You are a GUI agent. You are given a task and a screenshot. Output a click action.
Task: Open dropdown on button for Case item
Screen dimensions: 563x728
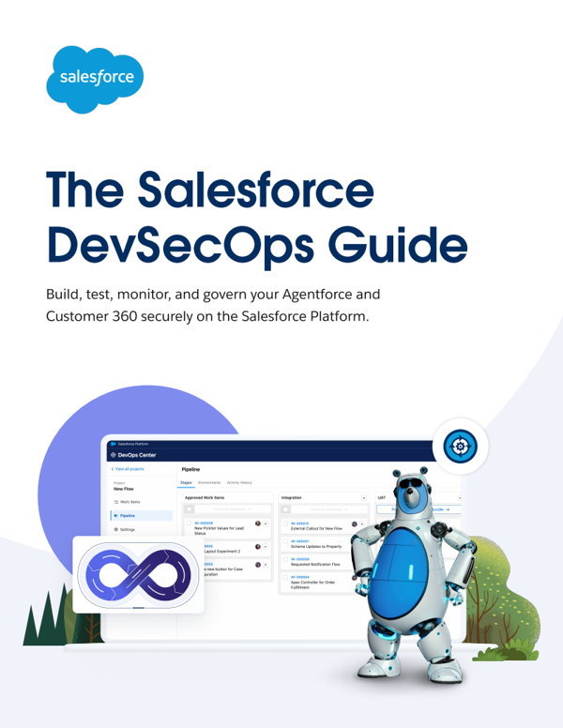click(266, 565)
